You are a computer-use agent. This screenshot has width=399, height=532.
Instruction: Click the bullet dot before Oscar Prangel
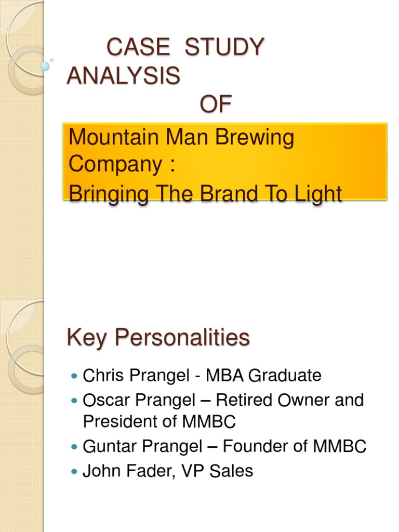[x=73, y=401]
